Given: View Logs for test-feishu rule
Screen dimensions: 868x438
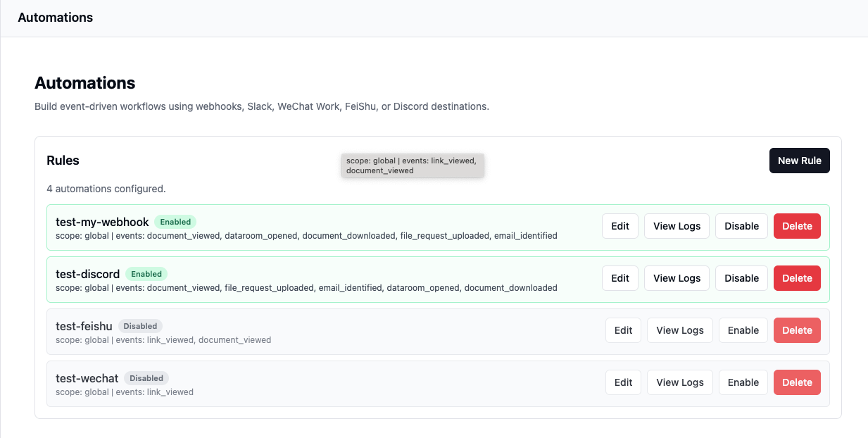Looking at the screenshot, I should point(679,330).
